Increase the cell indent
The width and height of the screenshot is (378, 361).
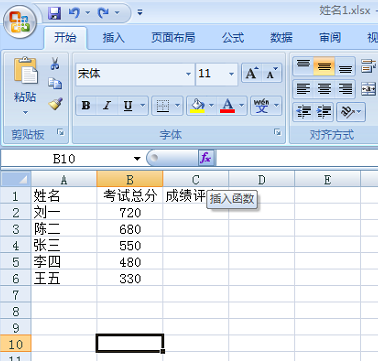tap(323, 112)
